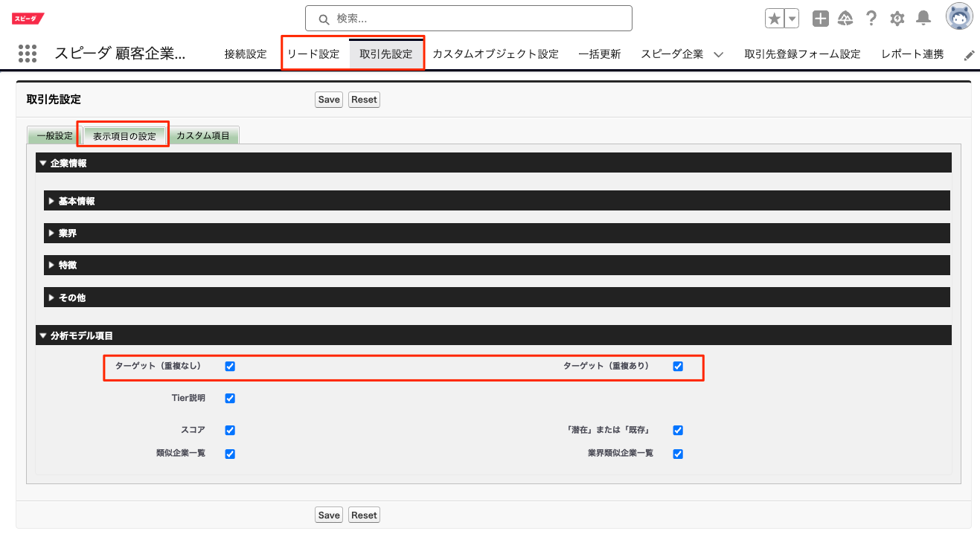The width and height of the screenshot is (980, 534).
Task: Click the pencil edit navigation icon
Action: [969, 54]
